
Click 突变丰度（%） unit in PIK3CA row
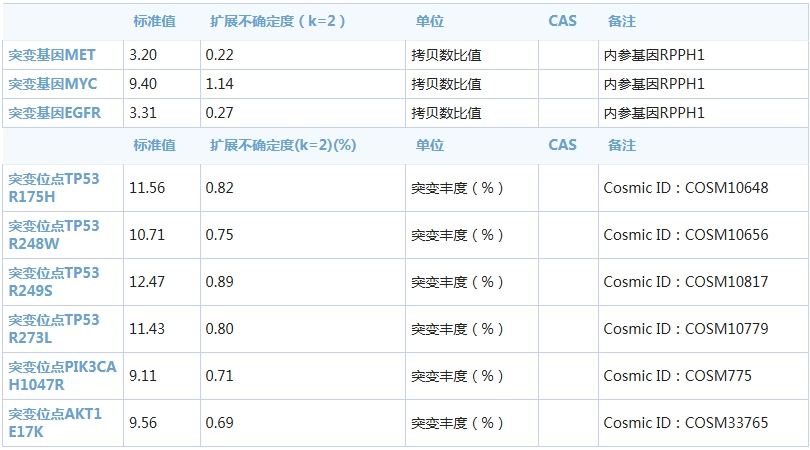tap(457, 376)
